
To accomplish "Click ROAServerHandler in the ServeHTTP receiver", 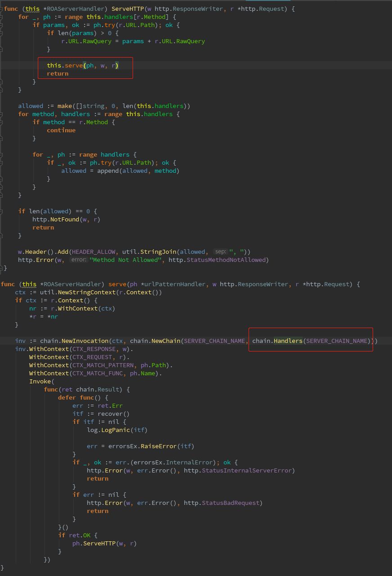I will [76, 9].
